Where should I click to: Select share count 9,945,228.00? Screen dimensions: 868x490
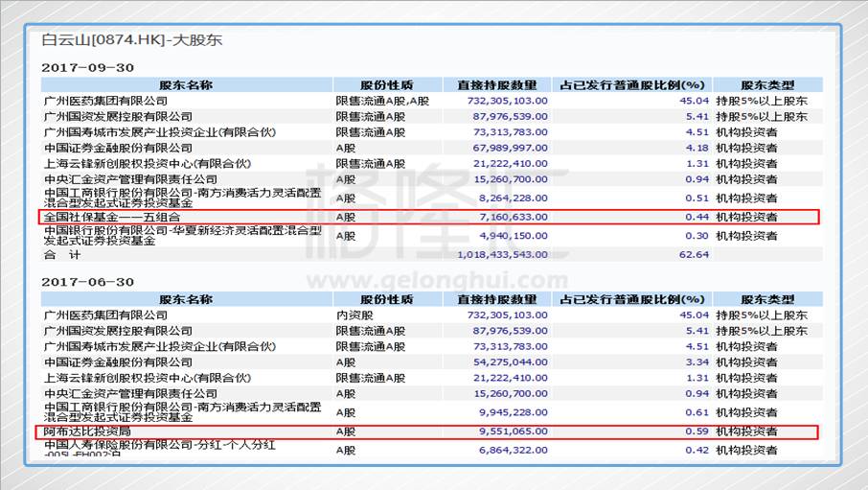pyautogui.click(x=514, y=412)
